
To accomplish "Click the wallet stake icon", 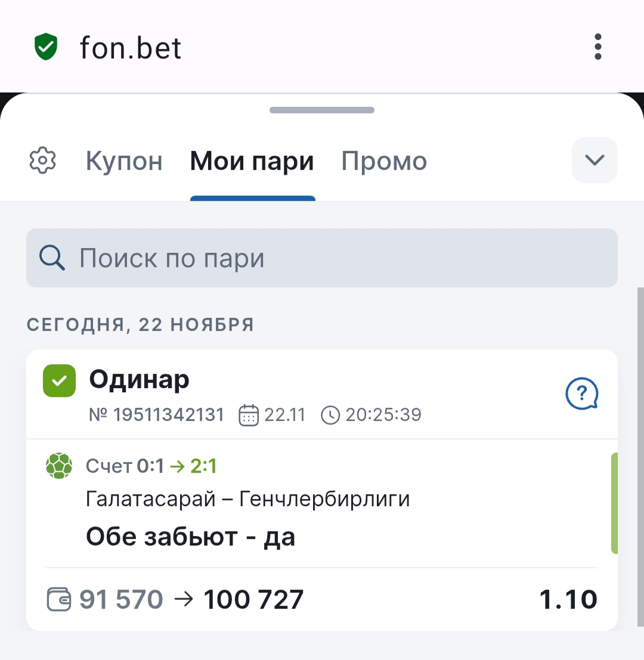I will [x=59, y=599].
